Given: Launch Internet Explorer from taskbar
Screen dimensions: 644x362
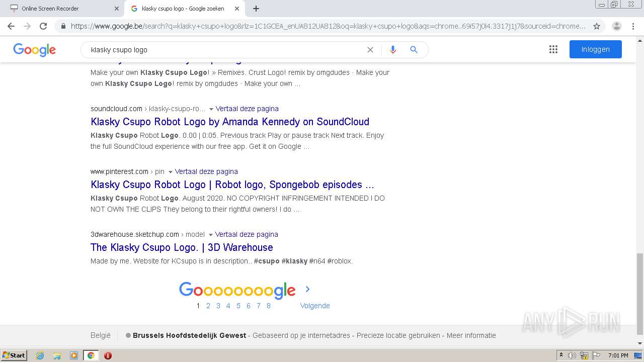Looking at the screenshot, I should 40,355.
